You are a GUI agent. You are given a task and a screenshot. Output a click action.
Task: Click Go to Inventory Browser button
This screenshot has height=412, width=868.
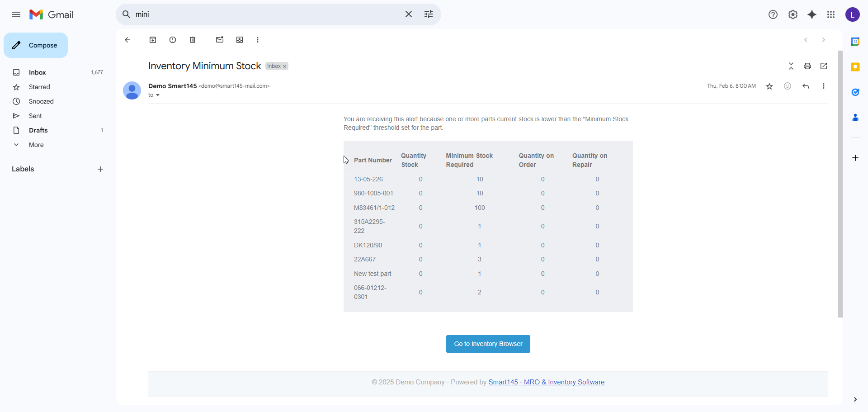(x=488, y=344)
